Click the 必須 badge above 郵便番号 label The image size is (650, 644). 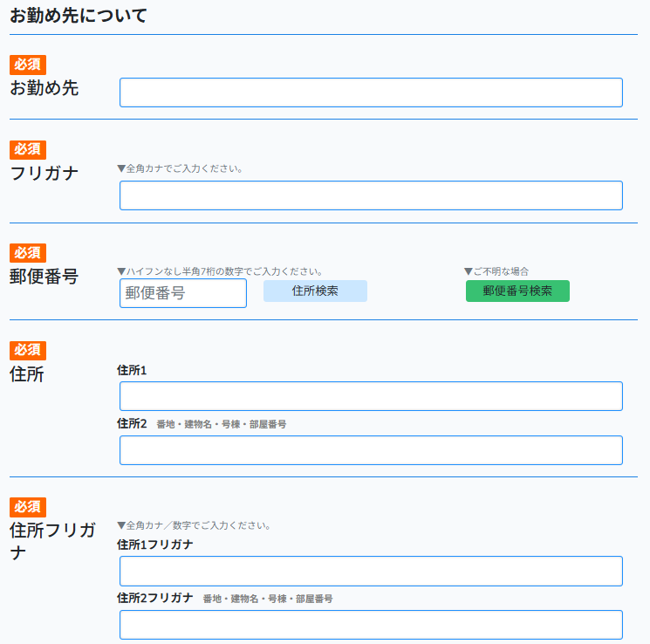tap(28, 253)
